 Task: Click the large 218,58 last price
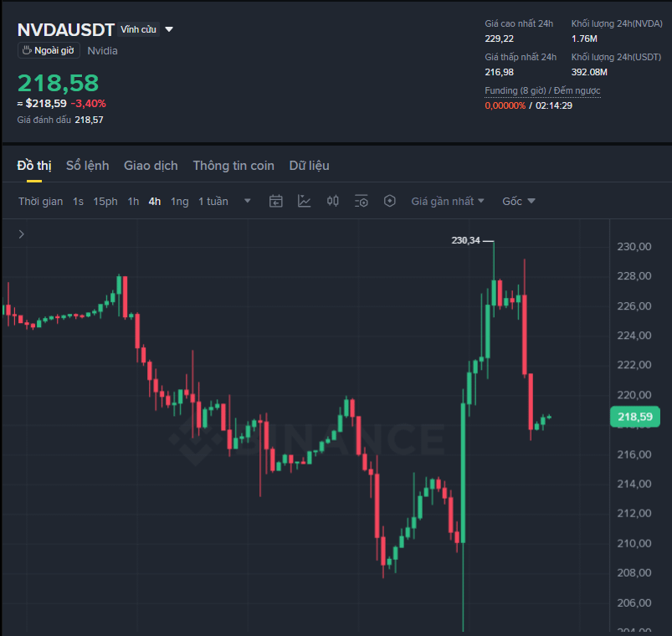point(59,83)
